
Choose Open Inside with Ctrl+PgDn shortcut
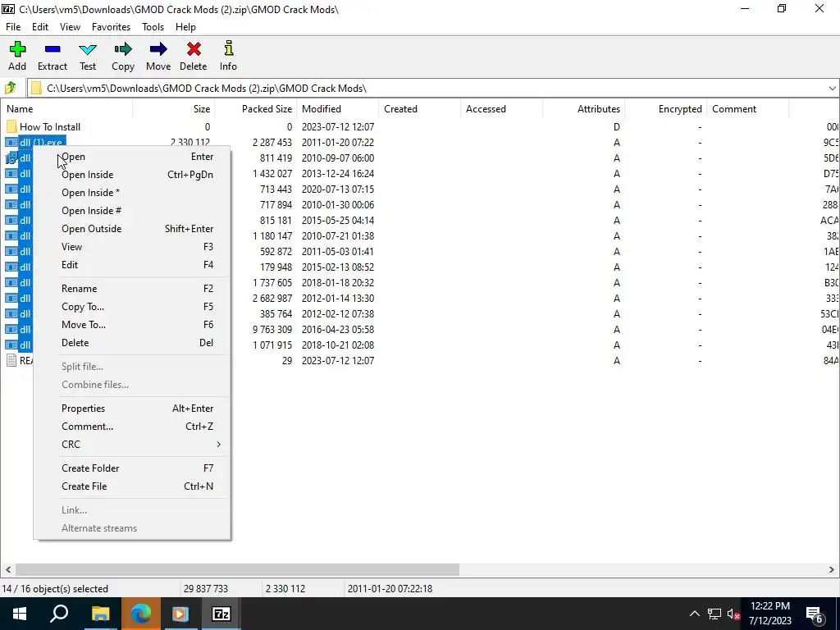(x=132, y=175)
